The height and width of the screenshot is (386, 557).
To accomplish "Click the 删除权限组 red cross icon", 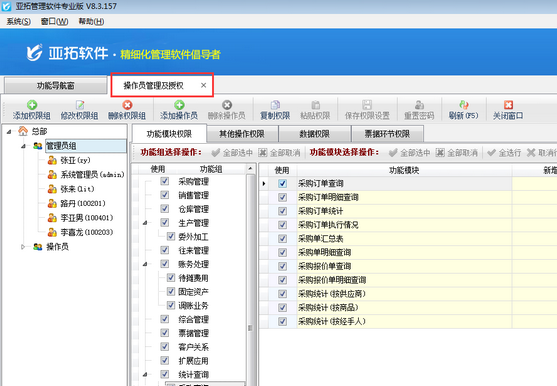I will click(127, 105).
